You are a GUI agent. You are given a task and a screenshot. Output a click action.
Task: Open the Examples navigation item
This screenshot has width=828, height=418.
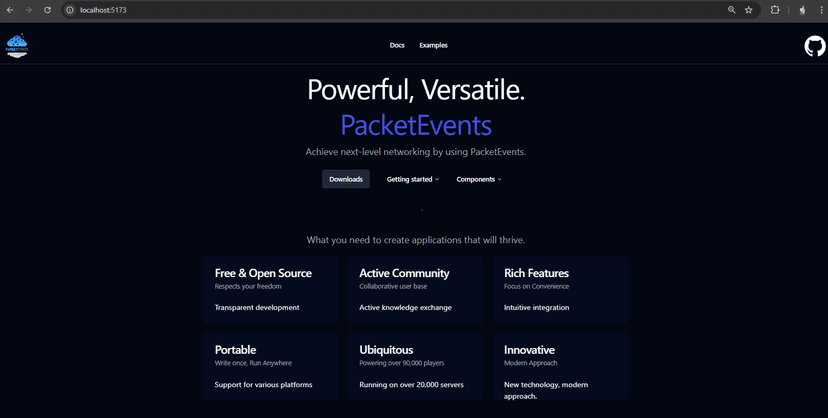(x=434, y=45)
